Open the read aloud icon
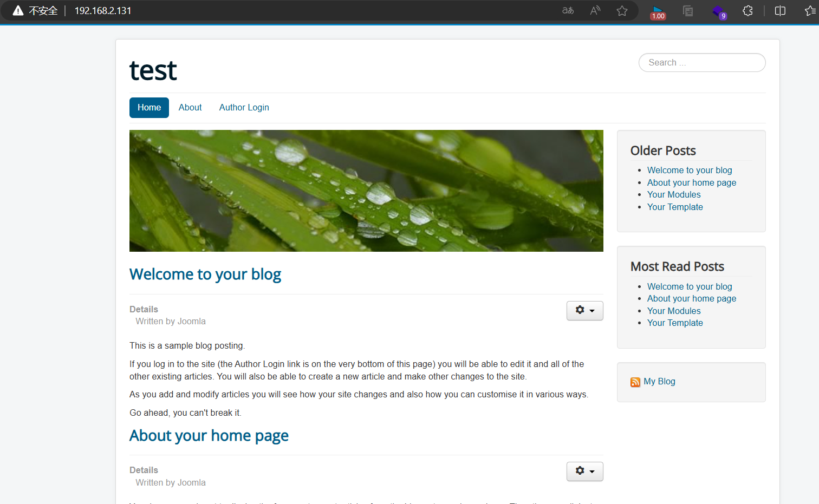Viewport: 819px width, 504px height. [x=595, y=10]
